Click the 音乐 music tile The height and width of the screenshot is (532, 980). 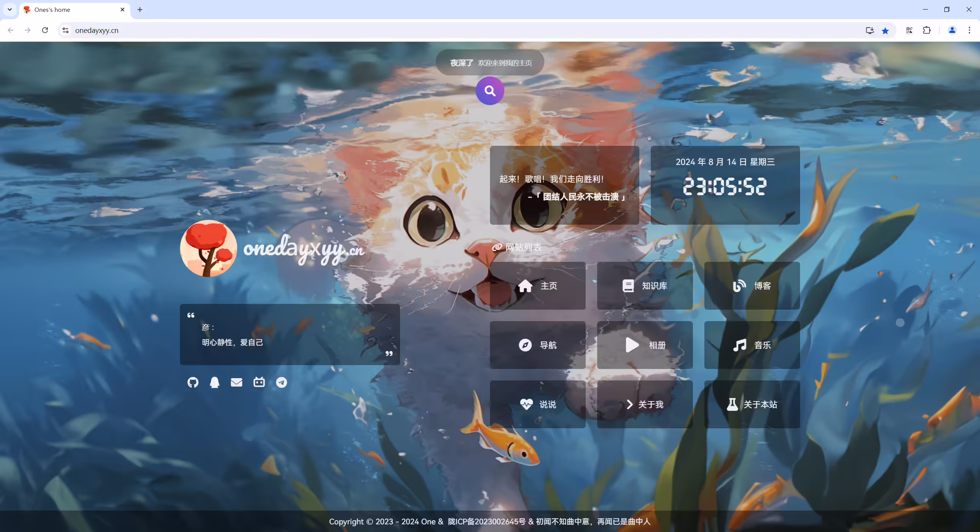click(752, 345)
